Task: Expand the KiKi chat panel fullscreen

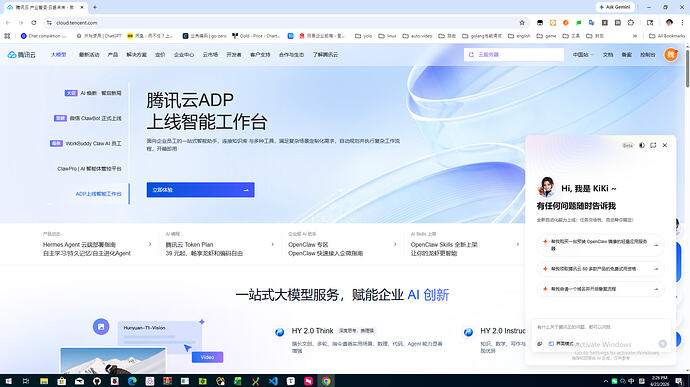Action: 653,145
